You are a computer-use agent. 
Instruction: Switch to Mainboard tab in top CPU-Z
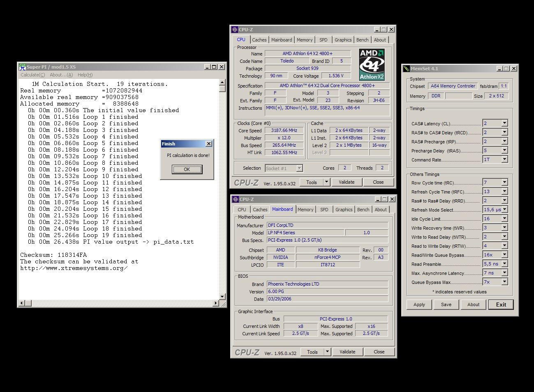[282, 40]
